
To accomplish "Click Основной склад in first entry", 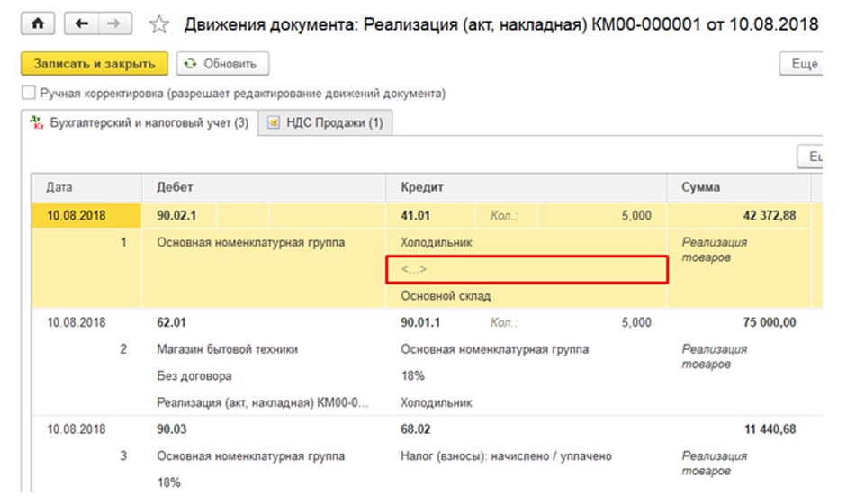I will (x=446, y=295).
